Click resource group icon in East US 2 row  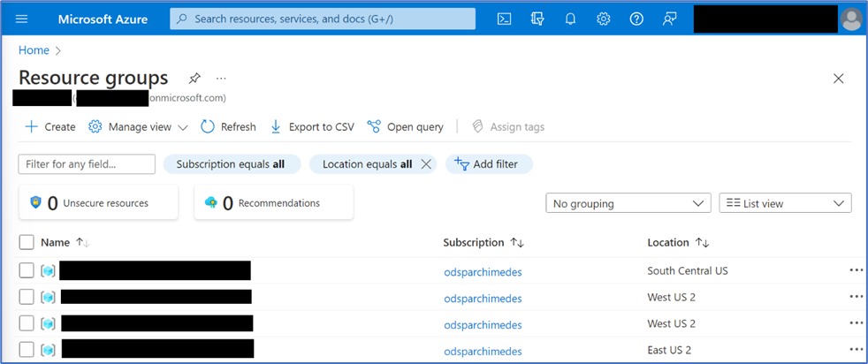(48, 350)
